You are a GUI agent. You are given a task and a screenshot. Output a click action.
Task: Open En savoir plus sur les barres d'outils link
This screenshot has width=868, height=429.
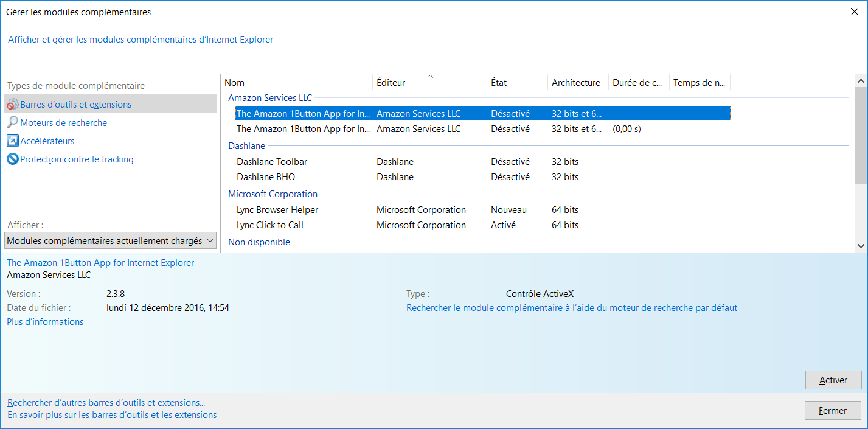[x=112, y=415]
